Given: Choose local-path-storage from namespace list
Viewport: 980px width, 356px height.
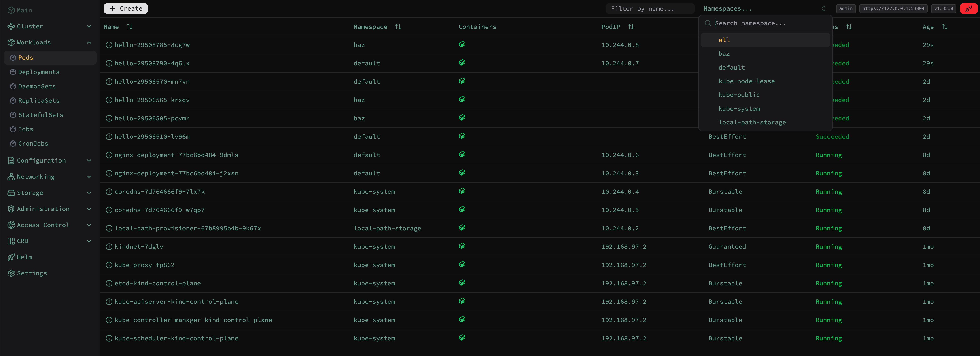Looking at the screenshot, I should (752, 123).
